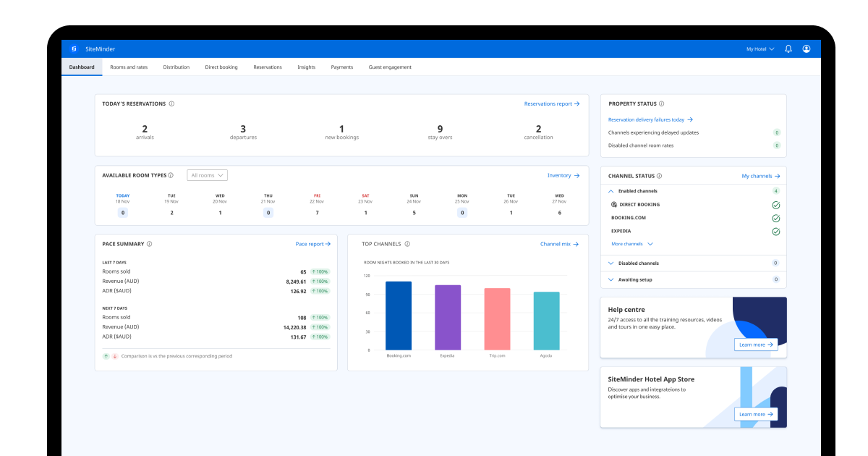Open the Insights tab

(306, 67)
